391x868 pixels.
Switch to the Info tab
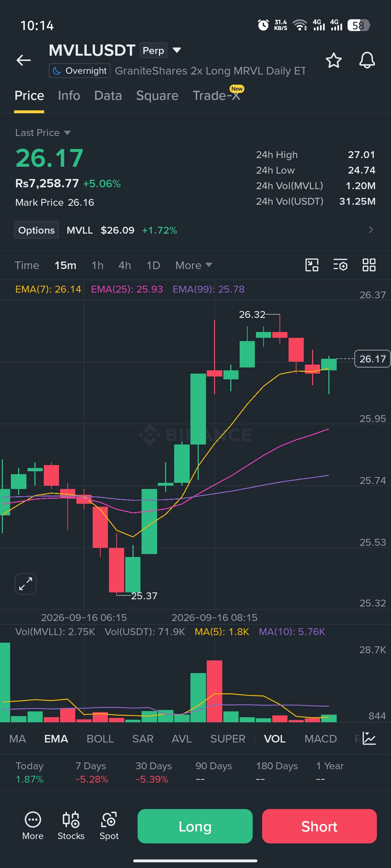pos(69,96)
